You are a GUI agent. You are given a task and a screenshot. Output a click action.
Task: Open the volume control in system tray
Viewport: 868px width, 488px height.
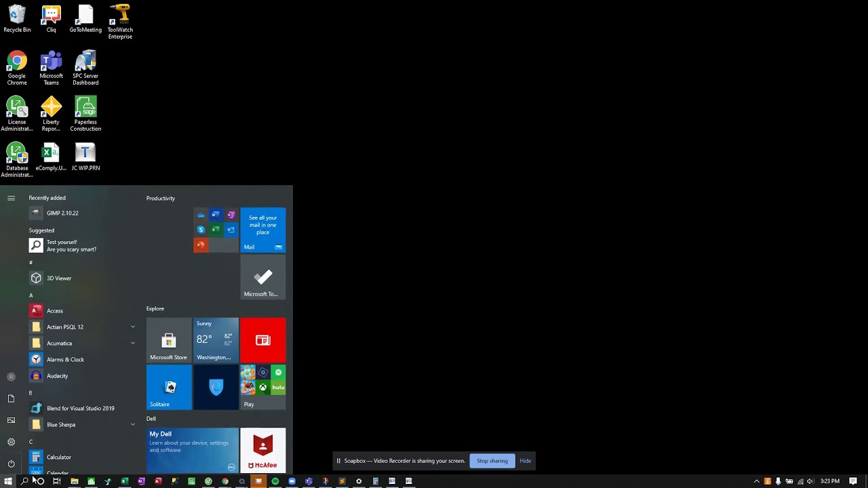pyautogui.click(x=810, y=481)
